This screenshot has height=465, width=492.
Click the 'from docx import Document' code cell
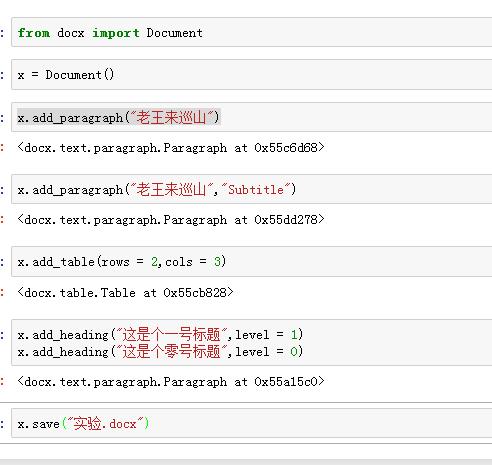[252, 33]
